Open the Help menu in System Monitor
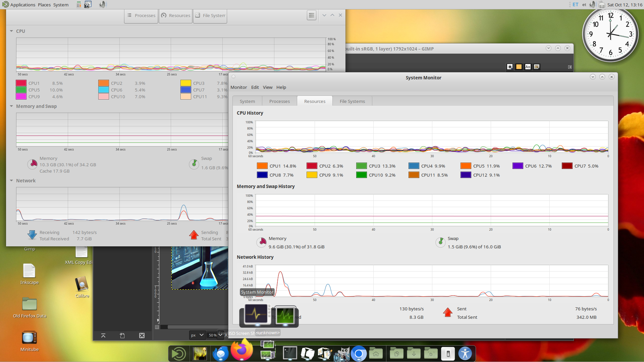Viewport: 644px width, 362px height. click(x=281, y=87)
